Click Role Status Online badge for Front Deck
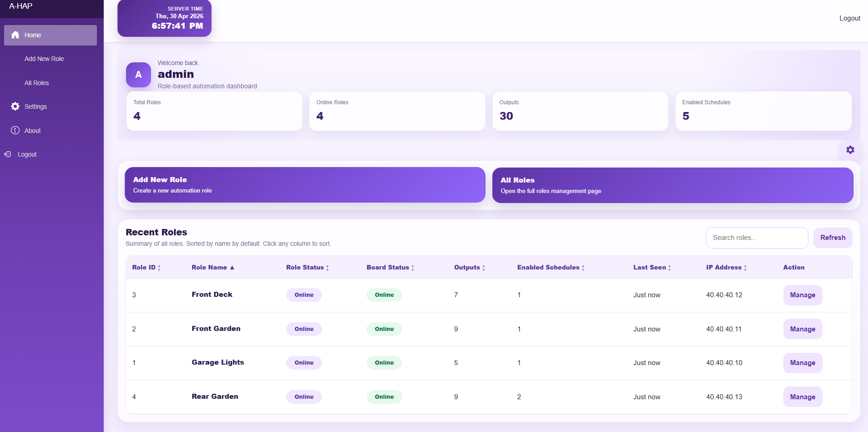Viewport: 868px width, 432px height. tap(304, 295)
